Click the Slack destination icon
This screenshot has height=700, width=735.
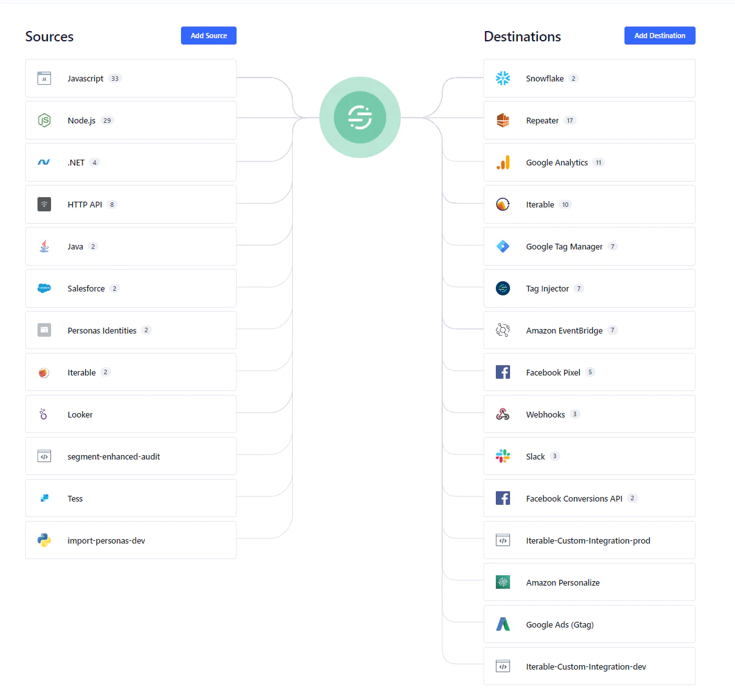[503, 456]
